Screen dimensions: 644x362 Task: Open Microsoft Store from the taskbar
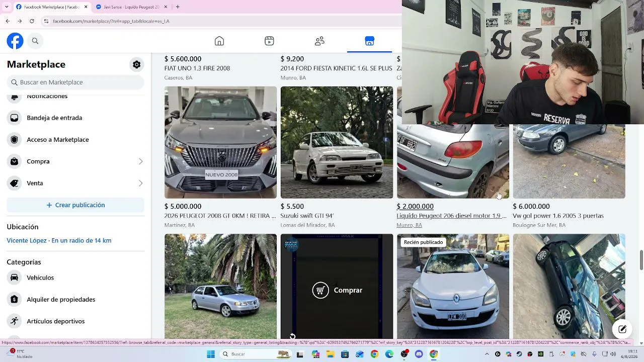[x=345, y=354]
